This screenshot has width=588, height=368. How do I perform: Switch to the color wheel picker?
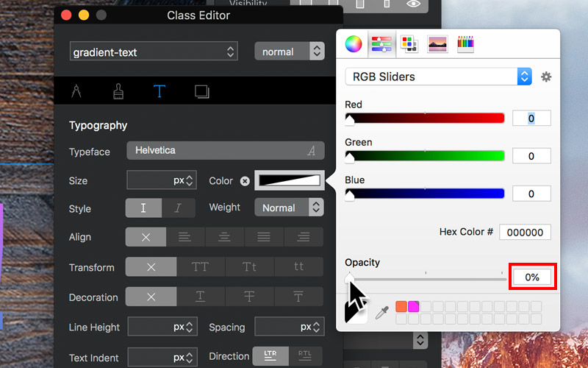(x=354, y=44)
